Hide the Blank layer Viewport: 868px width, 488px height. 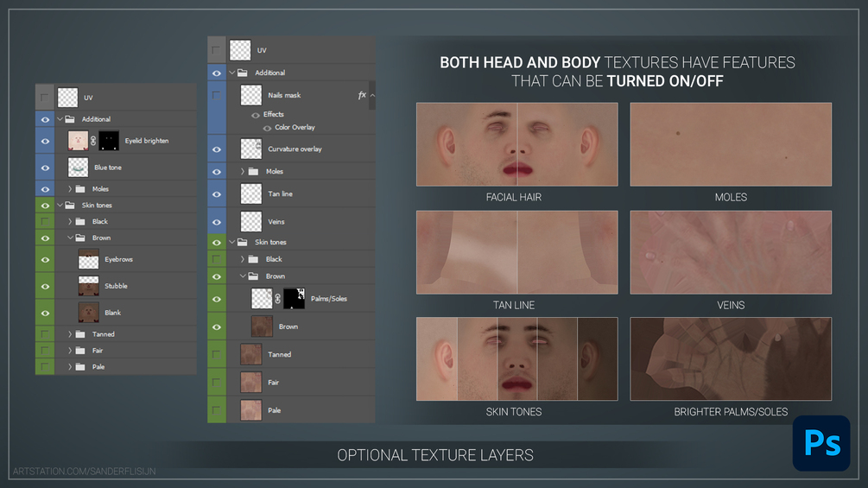pos(45,313)
